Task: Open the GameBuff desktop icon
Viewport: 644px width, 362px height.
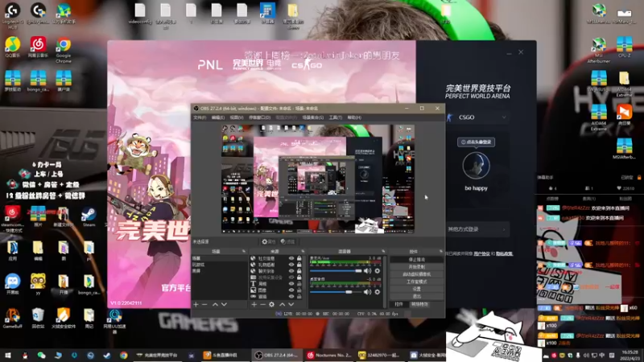Action: point(12,318)
